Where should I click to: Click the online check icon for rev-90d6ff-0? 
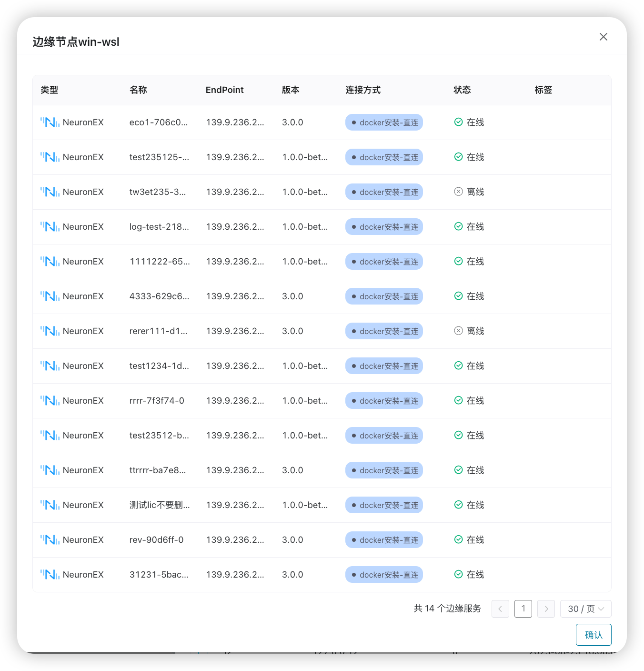458,539
